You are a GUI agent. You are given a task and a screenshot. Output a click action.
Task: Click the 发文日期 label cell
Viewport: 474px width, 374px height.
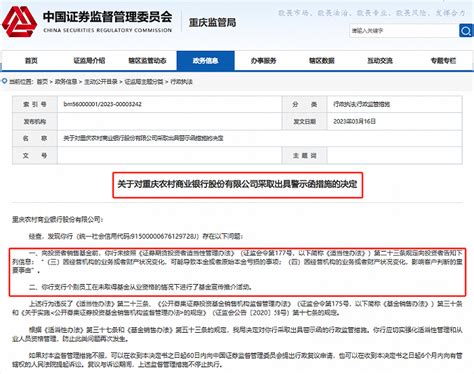[x=304, y=121]
